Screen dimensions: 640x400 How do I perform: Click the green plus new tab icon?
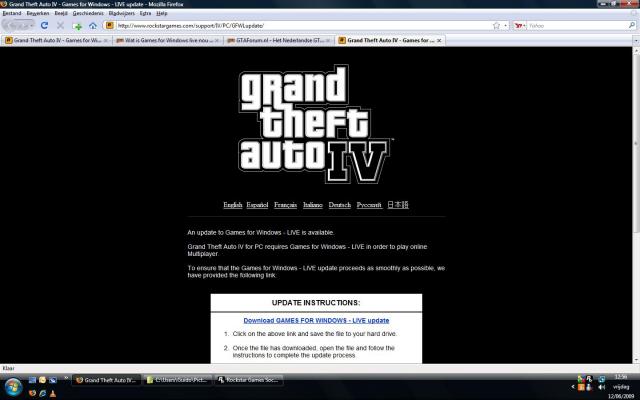pyautogui.click(x=77, y=26)
